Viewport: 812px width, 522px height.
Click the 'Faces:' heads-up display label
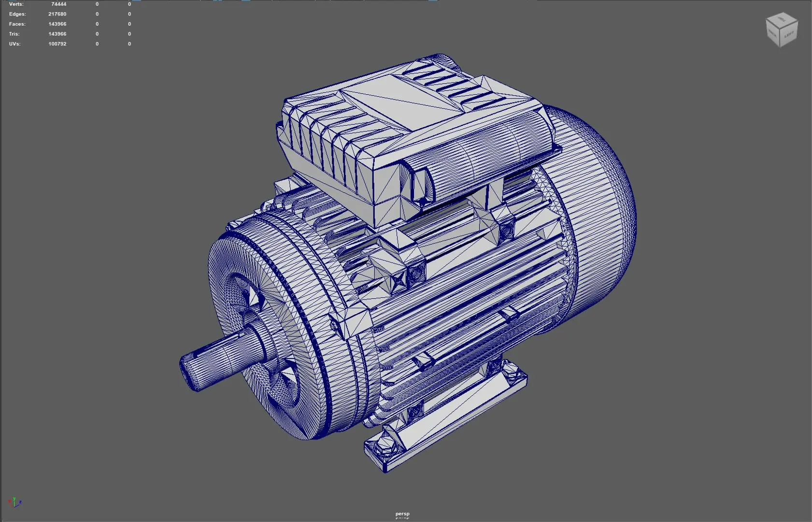17,24
